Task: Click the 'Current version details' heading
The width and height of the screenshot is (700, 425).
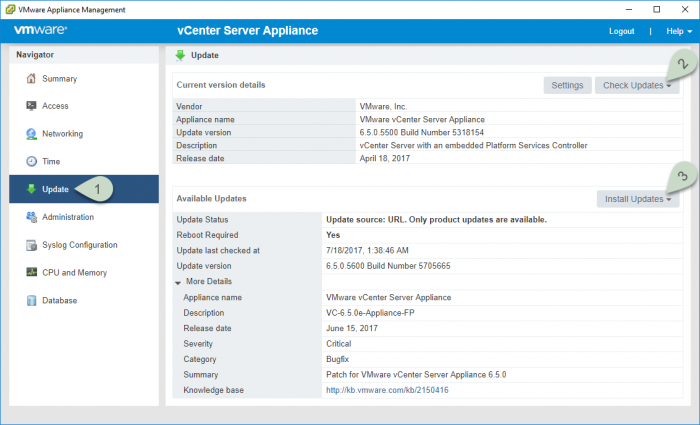Action: [x=221, y=85]
